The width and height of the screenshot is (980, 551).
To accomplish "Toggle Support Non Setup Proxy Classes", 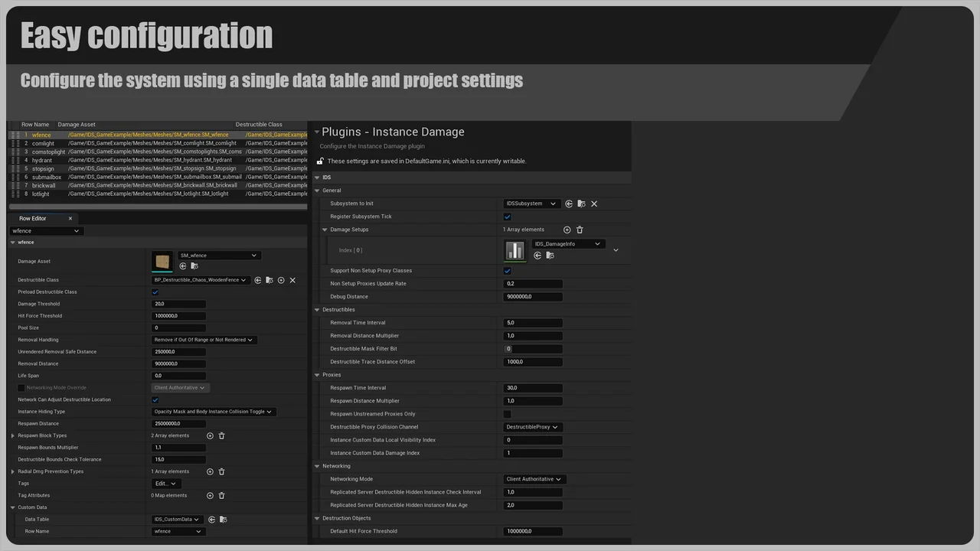I will click(507, 270).
